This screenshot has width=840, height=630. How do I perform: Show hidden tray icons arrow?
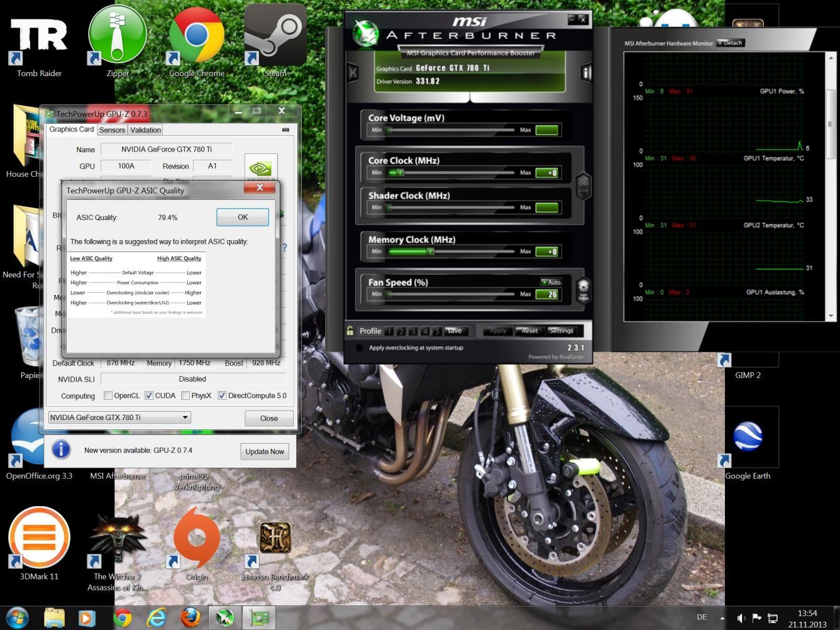pos(723,619)
